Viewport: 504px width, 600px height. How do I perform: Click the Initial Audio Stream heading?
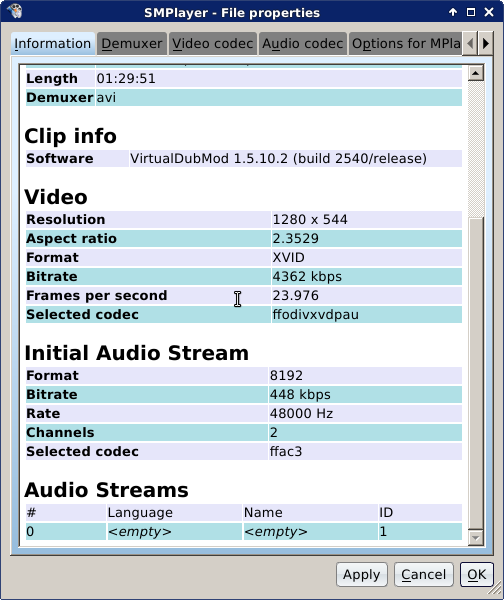point(137,352)
